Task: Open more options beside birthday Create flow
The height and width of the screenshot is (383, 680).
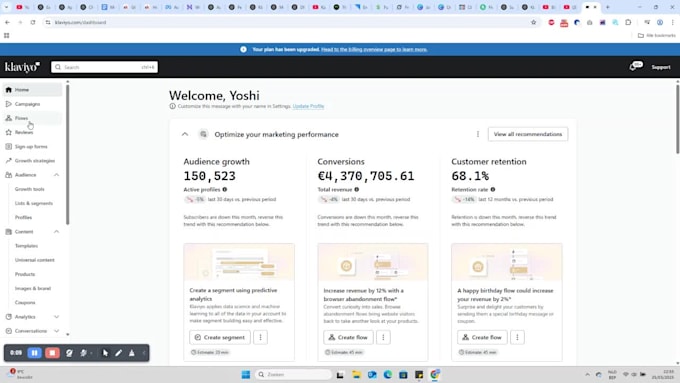Action: pyautogui.click(x=517, y=337)
